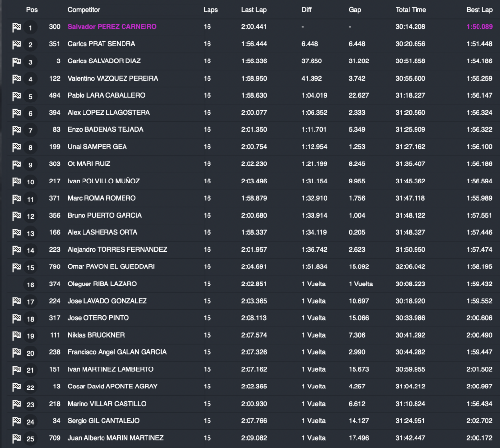Screen dimensions: 500x448
Task: Click the fastest lap time 1:50.089
Action: [x=479, y=27]
